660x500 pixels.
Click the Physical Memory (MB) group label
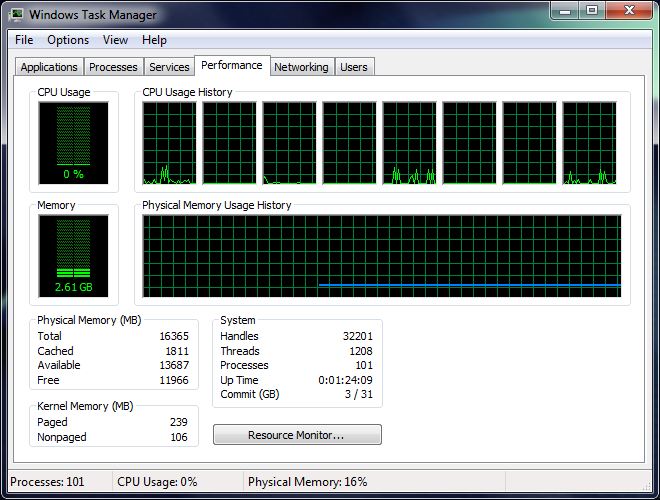click(x=89, y=320)
